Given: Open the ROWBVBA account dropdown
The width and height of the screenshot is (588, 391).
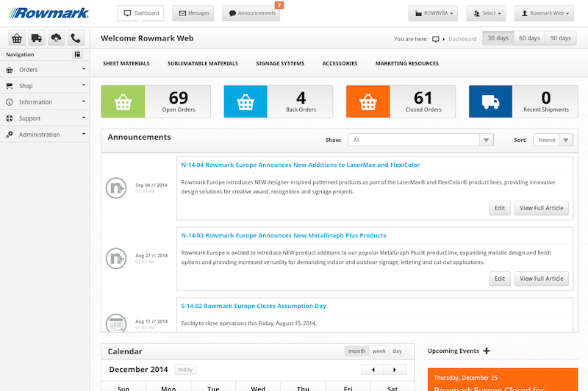Looking at the screenshot, I should pyautogui.click(x=434, y=13).
